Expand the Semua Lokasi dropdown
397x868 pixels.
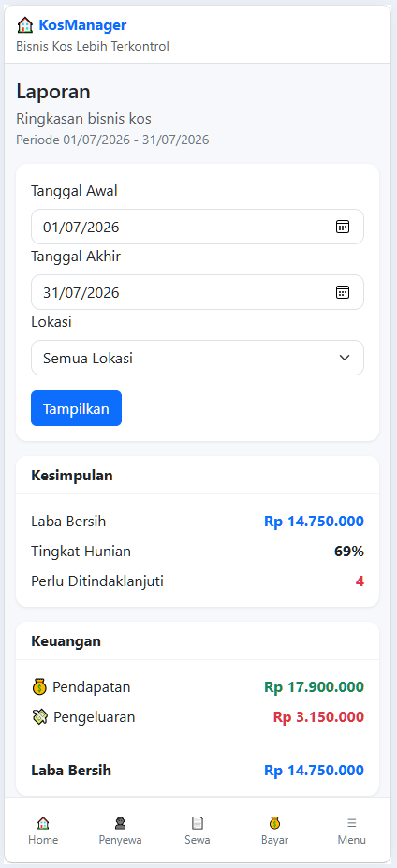[198, 358]
